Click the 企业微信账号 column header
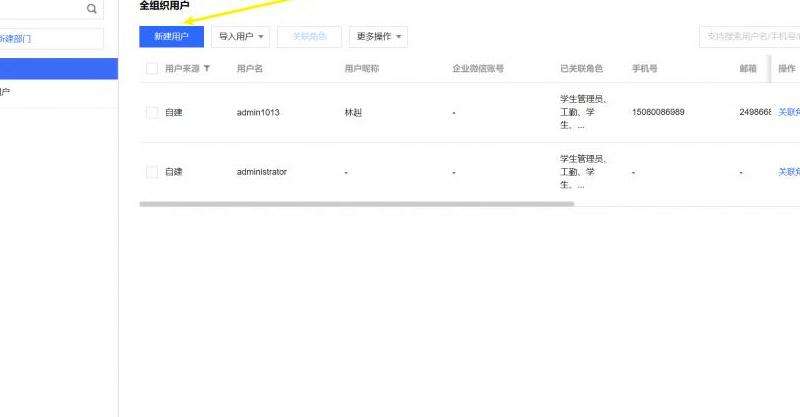The width and height of the screenshot is (800, 417). pyautogui.click(x=478, y=68)
